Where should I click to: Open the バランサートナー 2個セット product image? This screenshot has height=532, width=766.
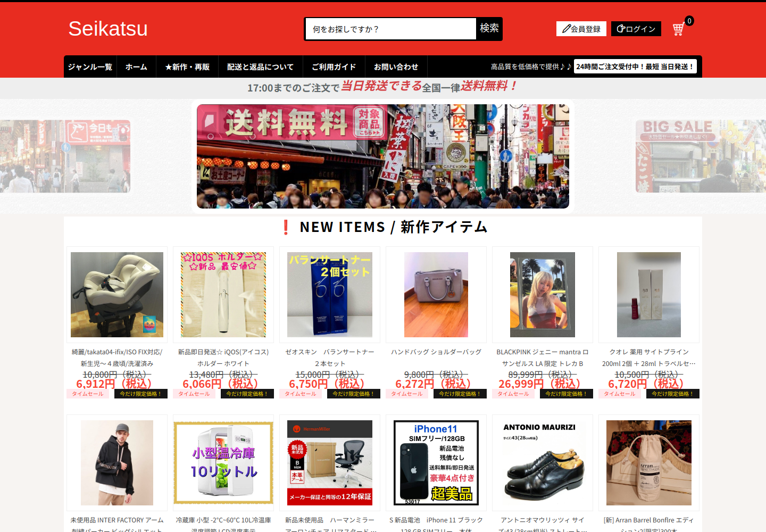point(330,295)
